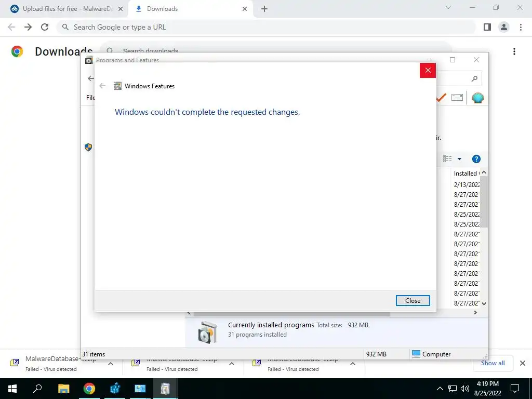532x399 pixels.
Task: Click orange checkmark toolbar icon
Action: point(441,98)
